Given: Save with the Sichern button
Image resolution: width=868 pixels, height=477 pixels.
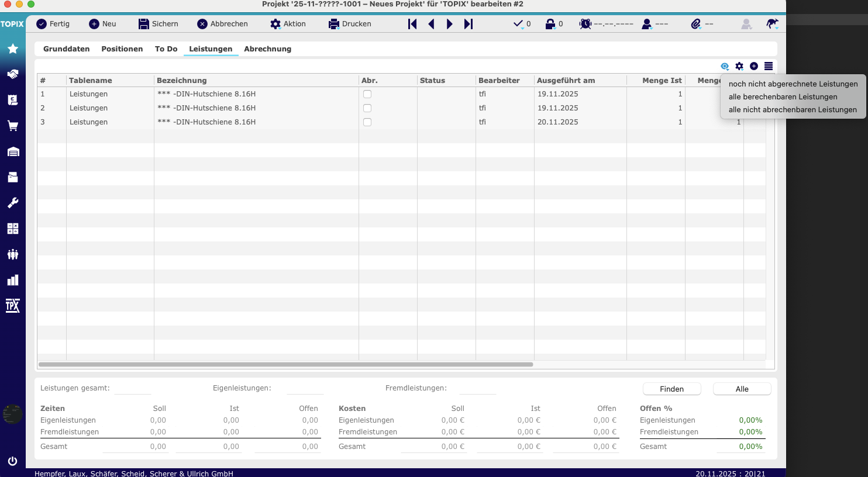Looking at the screenshot, I should coord(159,24).
